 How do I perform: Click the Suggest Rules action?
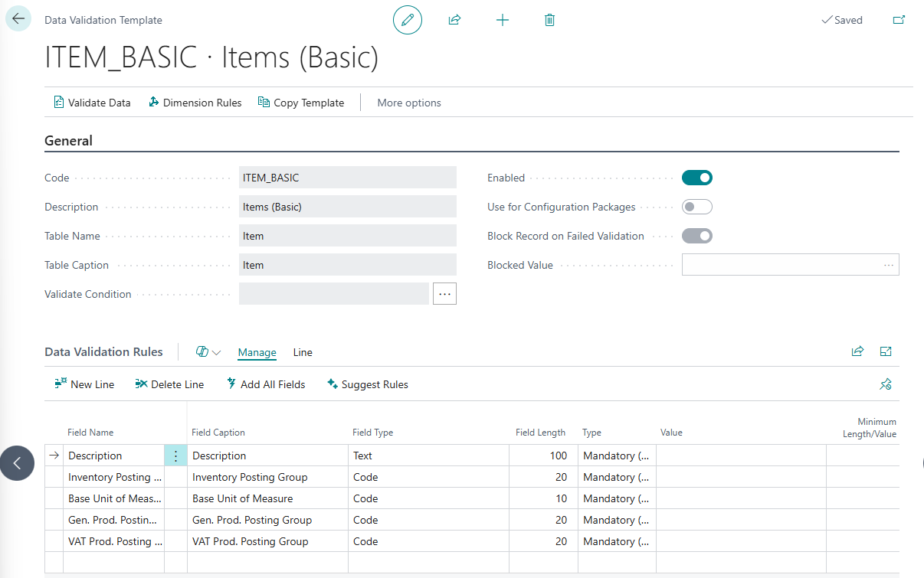tap(367, 384)
